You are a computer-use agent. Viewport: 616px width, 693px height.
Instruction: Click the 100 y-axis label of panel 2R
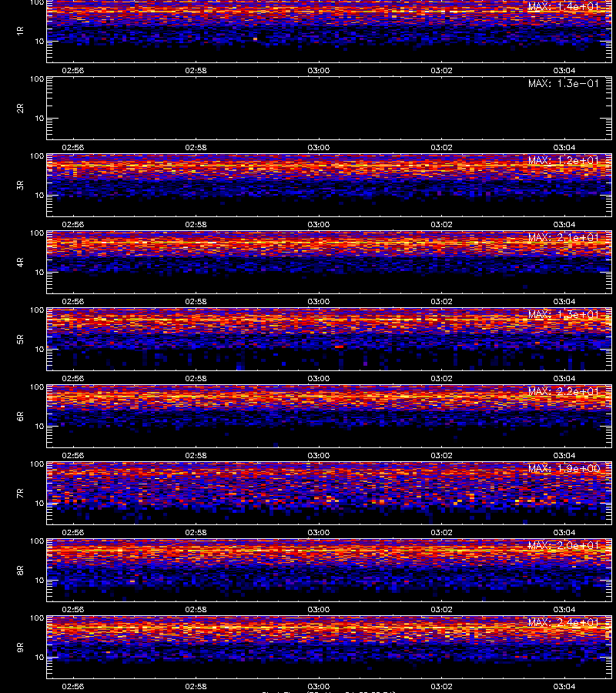[37, 79]
